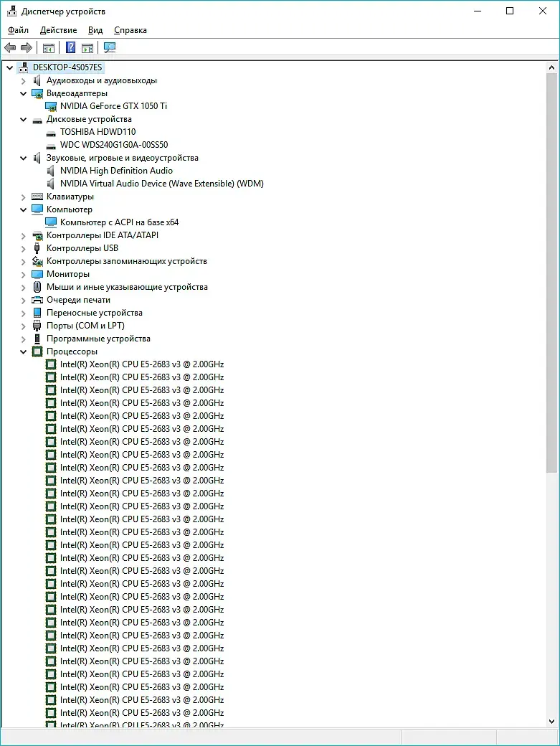The image size is (560, 746).
Task: Click the scrollbar up arrow
Action: [x=551, y=67]
